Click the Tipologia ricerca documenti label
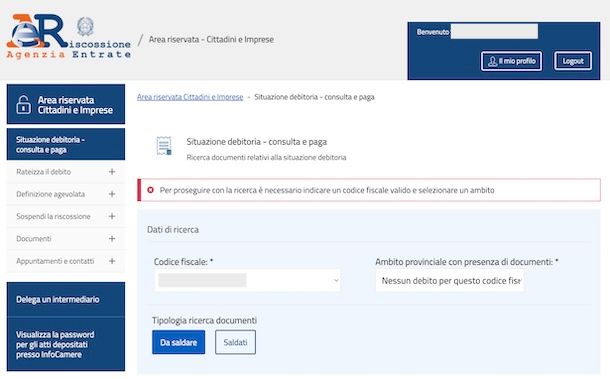 pos(204,320)
